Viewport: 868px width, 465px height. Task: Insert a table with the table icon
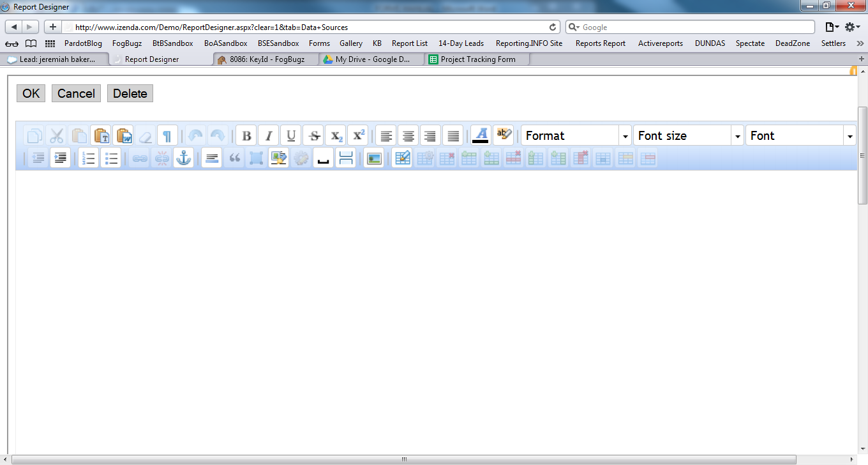point(402,158)
